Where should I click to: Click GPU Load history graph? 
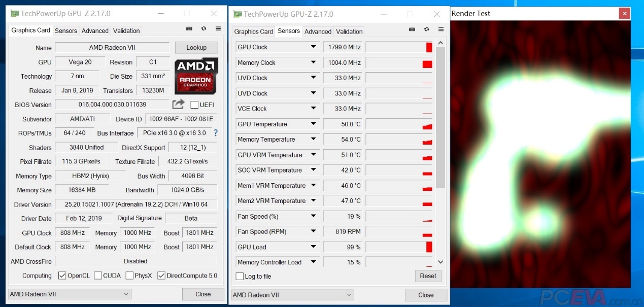tap(399, 247)
